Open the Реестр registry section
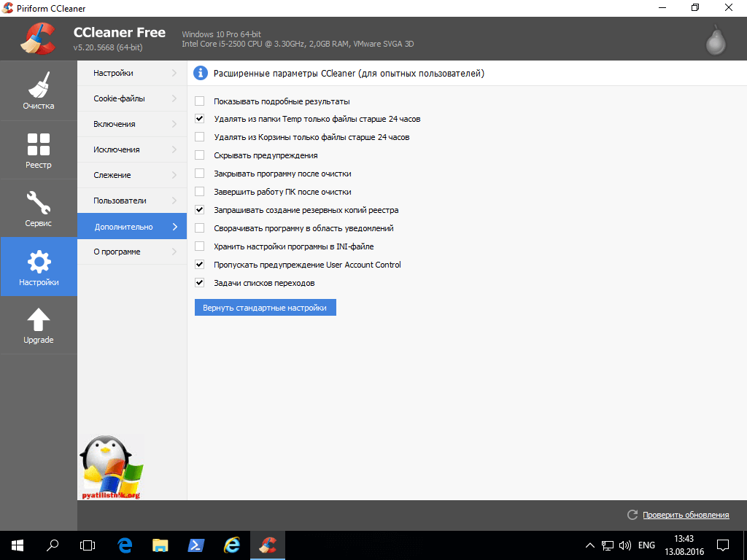Image resolution: width=747 pixels, height=560 pixels. point(38,150)
